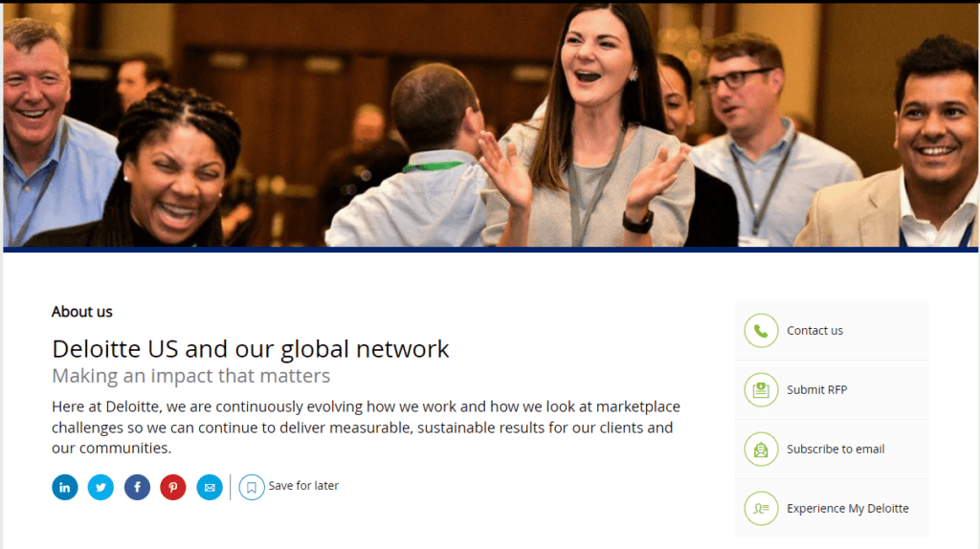Click the hero banner photo of laughing attendees
This screenshot has width=980, height=549.
tap(491, 125)
